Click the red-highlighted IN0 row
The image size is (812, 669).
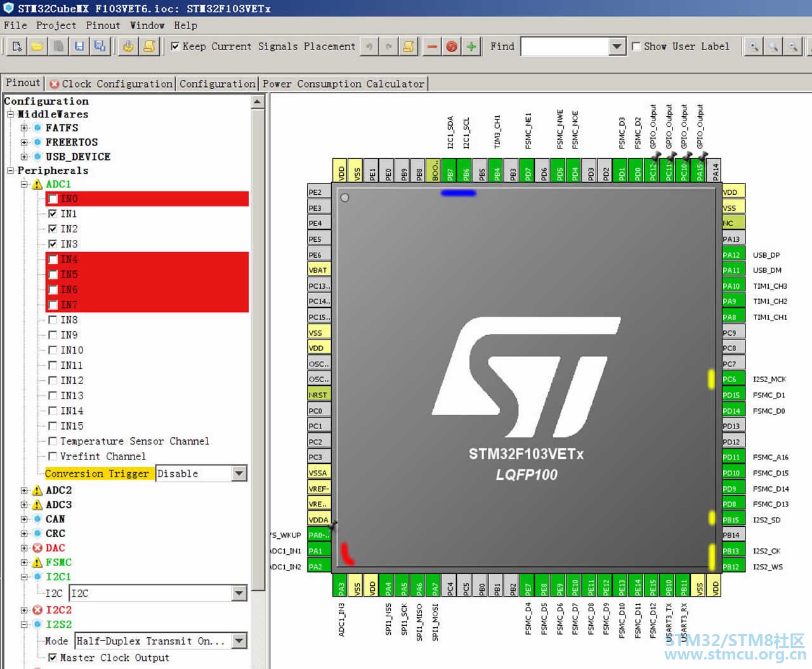pyautogui.click(x=147, y=199)
